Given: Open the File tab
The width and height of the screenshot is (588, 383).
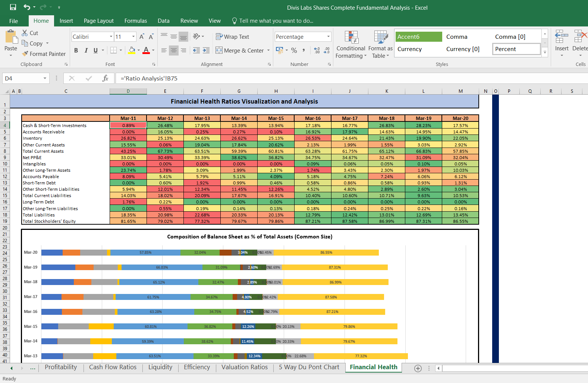Looking at the screenshot, I should pos(13,21).
